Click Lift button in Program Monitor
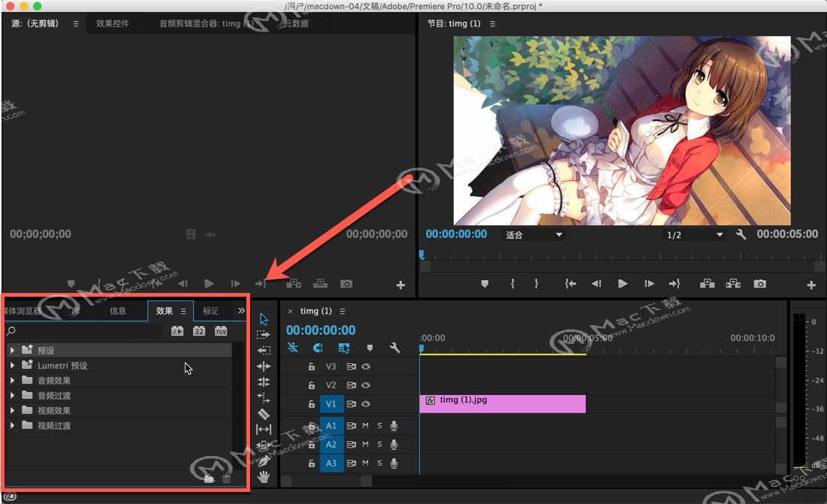The height and width of the screenshot is (504, 827). coord(708,284)
